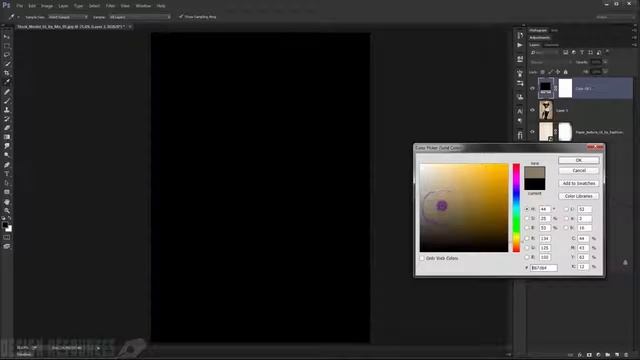640x360 pixels.
Task: Filter layers by type layer icon
Action: pyautogui.click(x=582, y=52)
